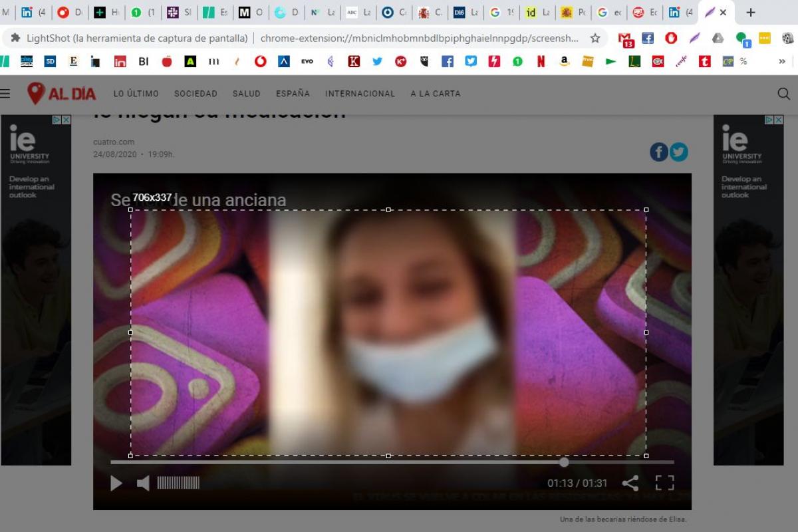Image resolution: width=798 pixels, height=532 pixels.
Task: Open a new browser tab
Action: pyautogui.click(x=751, y=13)
